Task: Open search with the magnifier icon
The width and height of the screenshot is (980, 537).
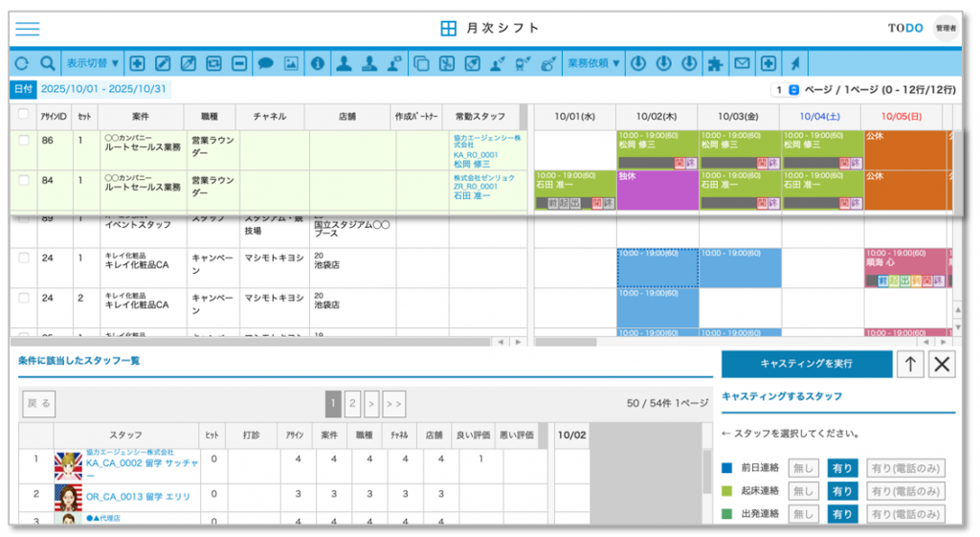Action: (47, 63)
